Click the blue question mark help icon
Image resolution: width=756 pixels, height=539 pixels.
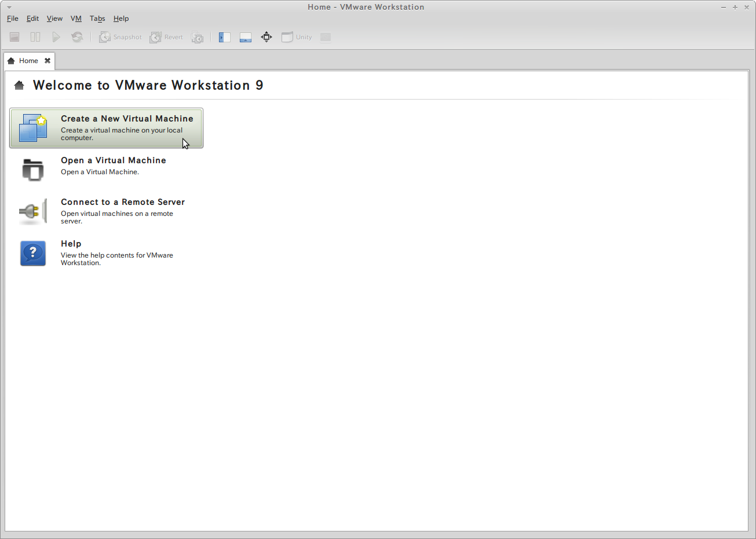coord(33,253)
